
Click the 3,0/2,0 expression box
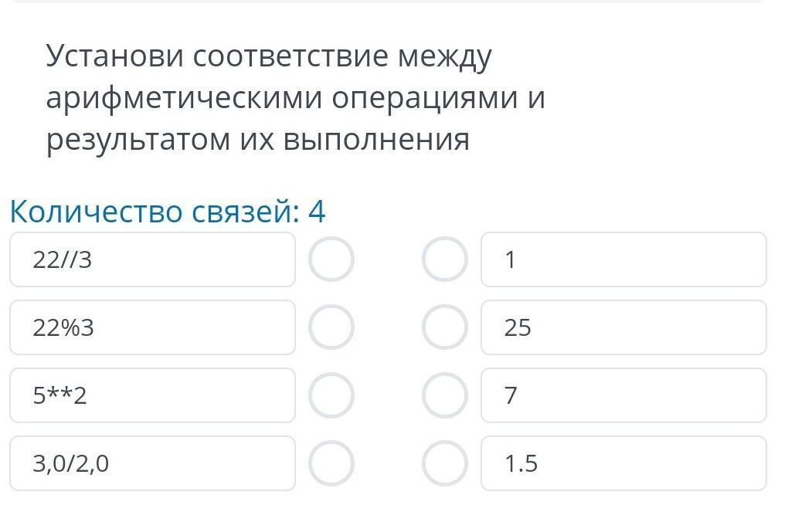tap(152, 463)
